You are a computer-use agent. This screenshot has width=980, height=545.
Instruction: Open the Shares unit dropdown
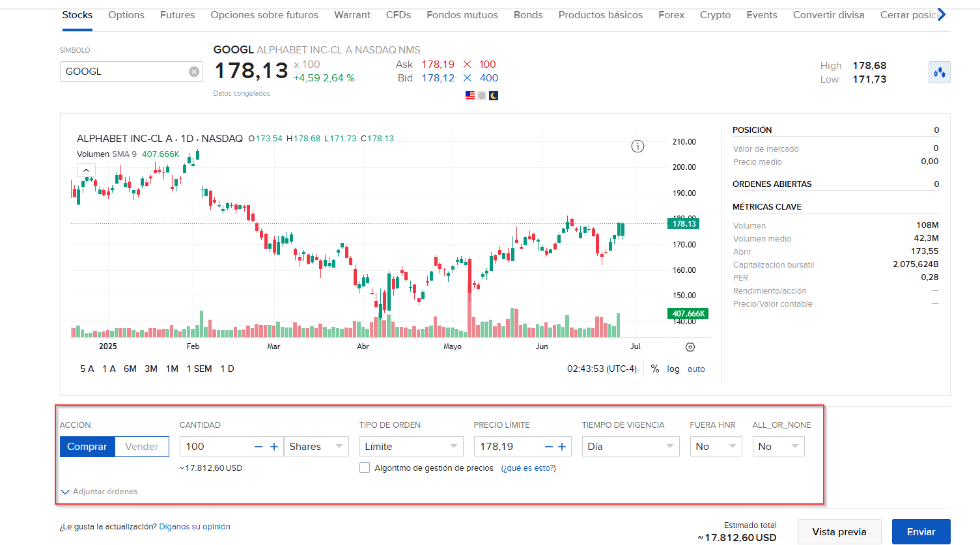pos(316,446)
